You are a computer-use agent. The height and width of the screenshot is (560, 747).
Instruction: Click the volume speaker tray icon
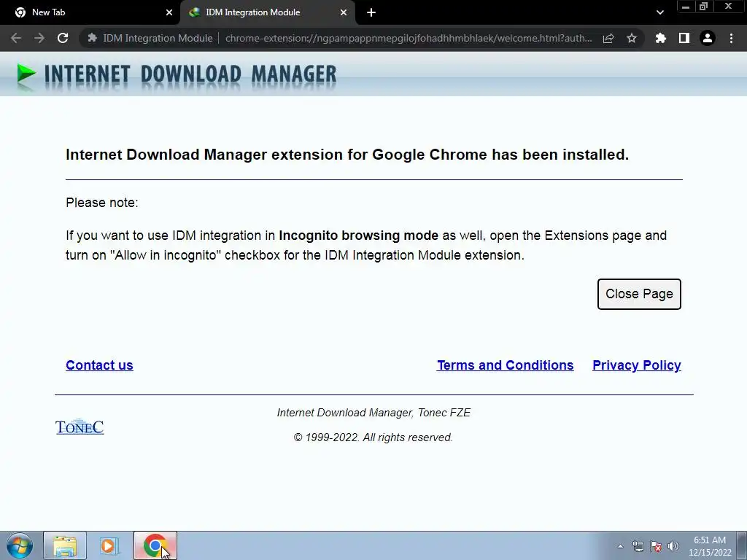coord(673,546)
